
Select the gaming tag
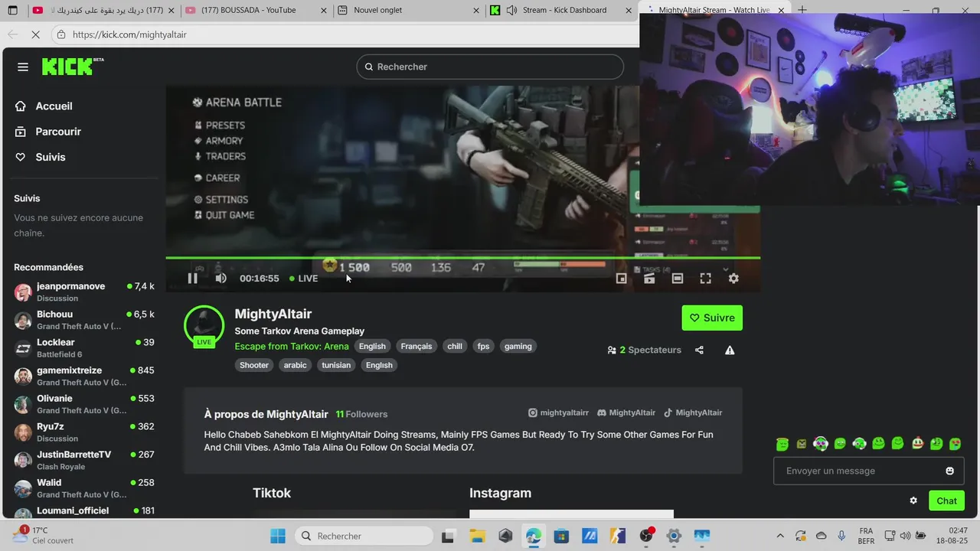coord(518,346)
